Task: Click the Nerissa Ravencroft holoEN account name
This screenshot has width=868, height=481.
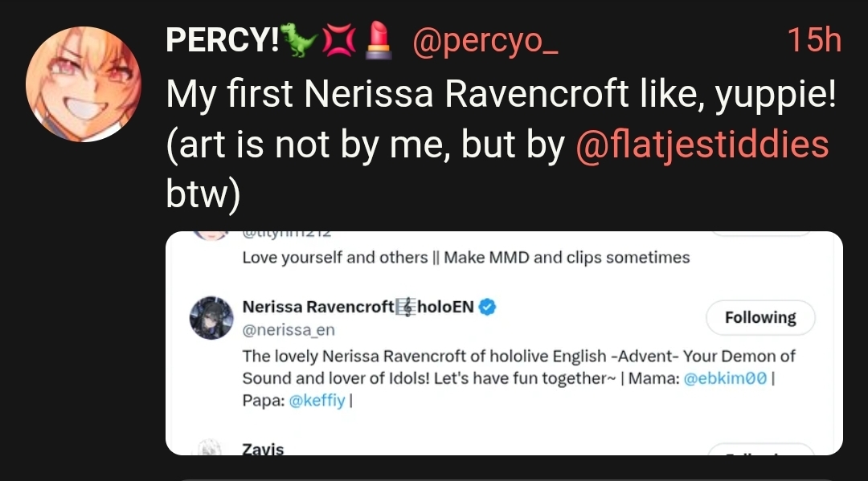Action: (358, 307)
